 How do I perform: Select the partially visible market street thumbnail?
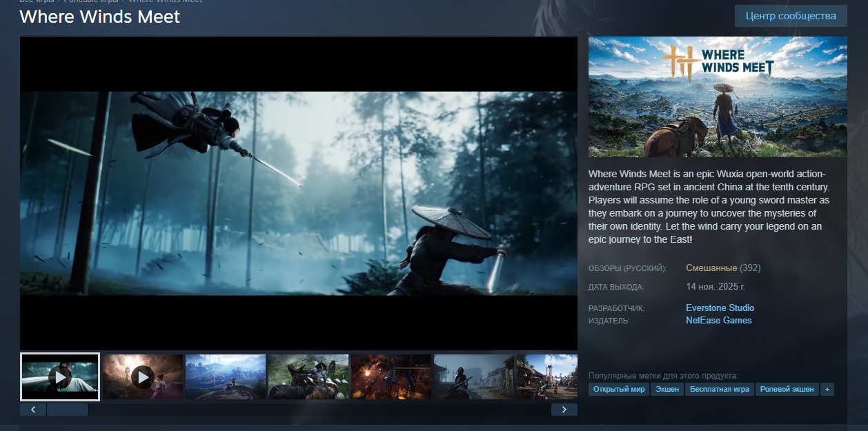(x=547, y=377)
